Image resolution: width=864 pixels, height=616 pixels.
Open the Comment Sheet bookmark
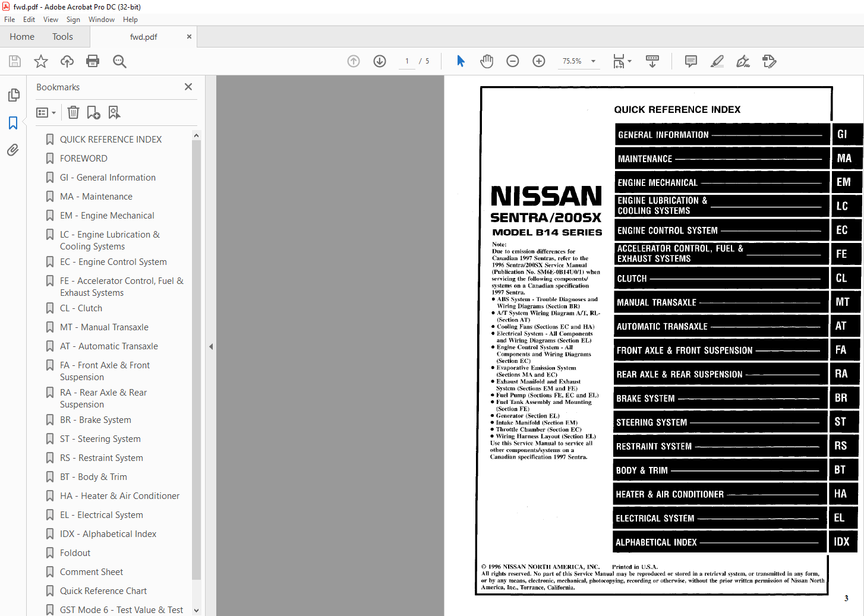(92, 572)
